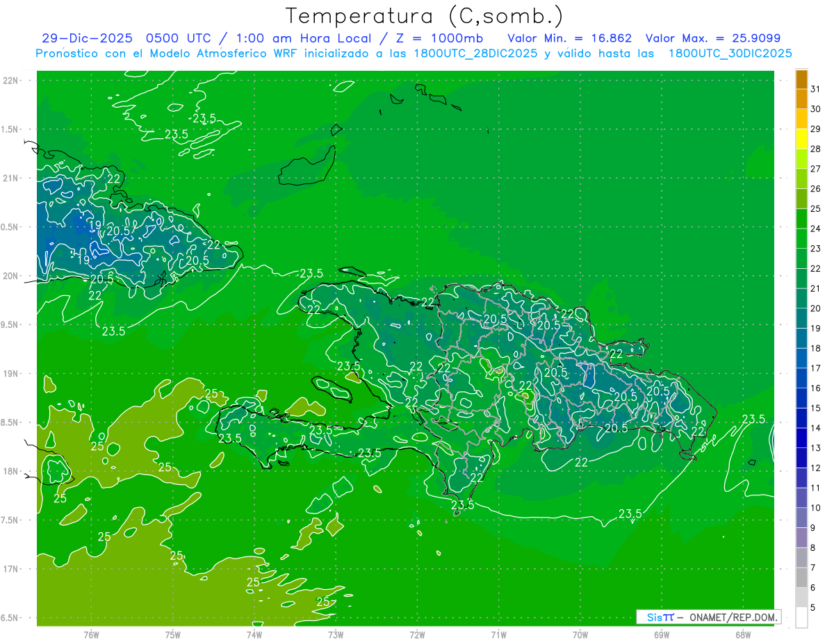Click the '73W' longitude axis label
834x644 pixels.
click(x=336, y=634)
